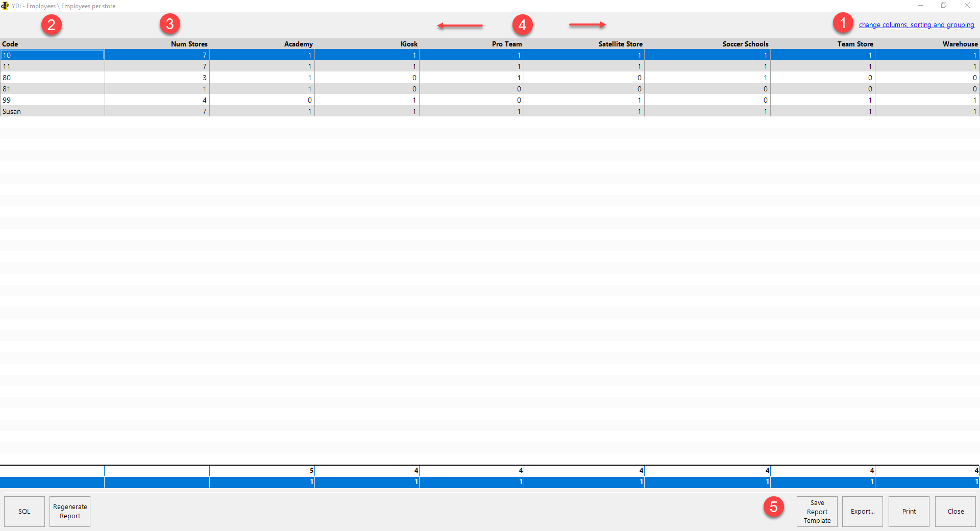Click the SQL button
Screen dimensions: 980x531
[x=24, y=511]
